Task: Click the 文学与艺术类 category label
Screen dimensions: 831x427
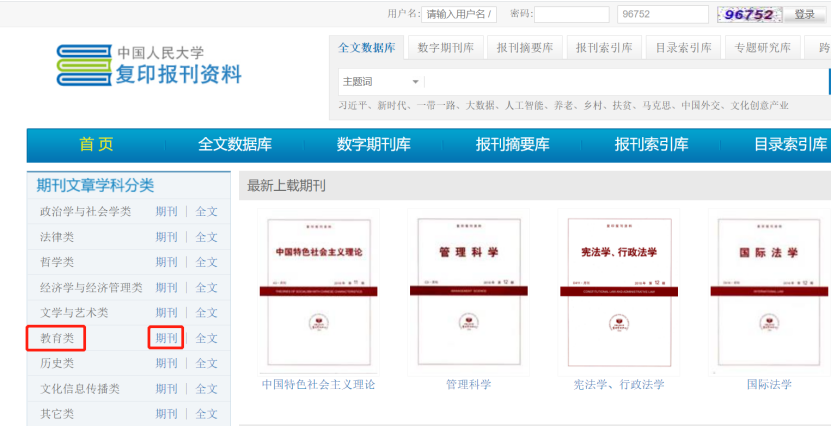Action: pos(74,313)
